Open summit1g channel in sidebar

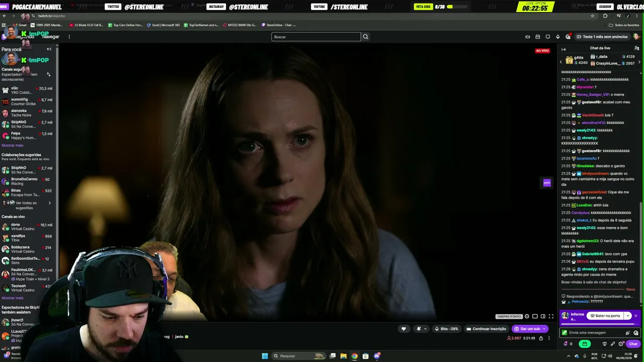28,102
